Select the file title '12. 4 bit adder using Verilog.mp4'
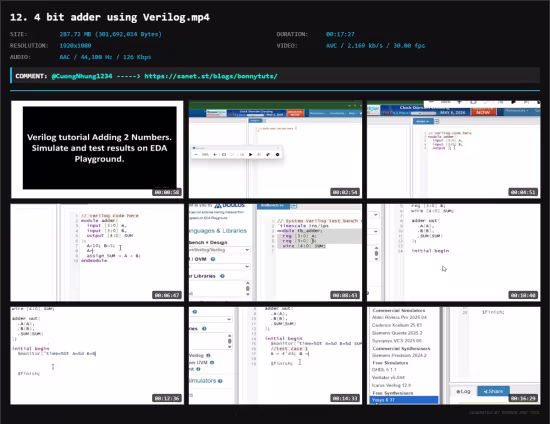Viewport: 550px width, 424px height. click(x=110, y=17)
